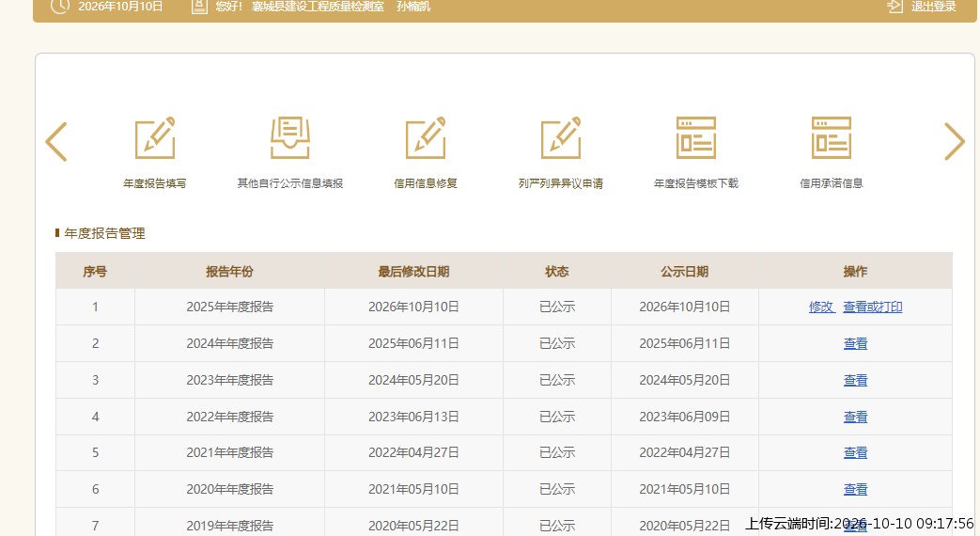Click the 序号 column header

click(95, 272)
